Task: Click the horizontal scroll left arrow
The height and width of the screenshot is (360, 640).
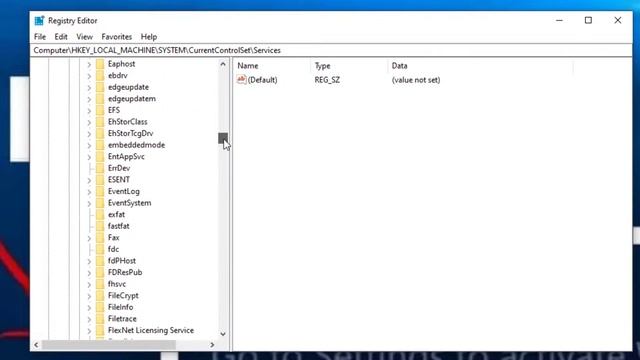Action: [x=36, y=345]
